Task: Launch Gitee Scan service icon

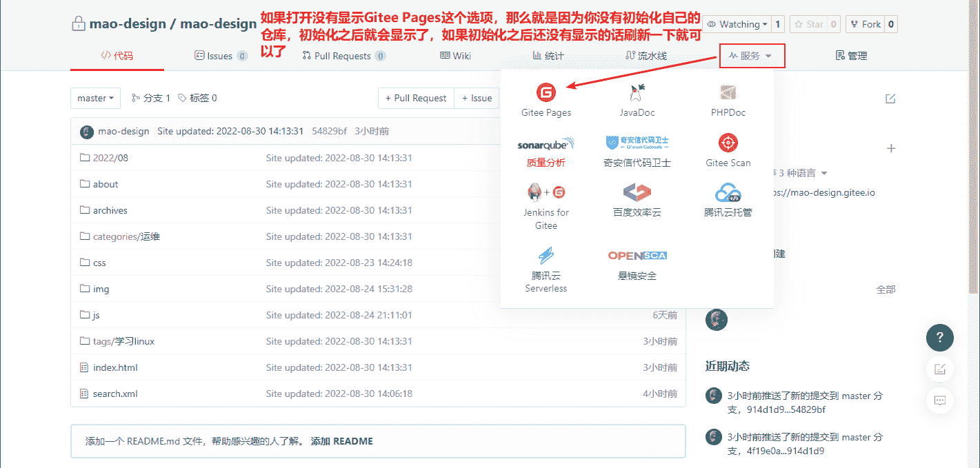Action: pos(728,143)
